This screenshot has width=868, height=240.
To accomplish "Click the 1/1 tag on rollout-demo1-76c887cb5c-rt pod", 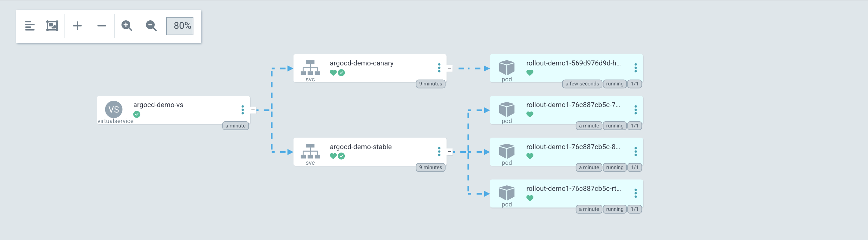I will (635, 209).
